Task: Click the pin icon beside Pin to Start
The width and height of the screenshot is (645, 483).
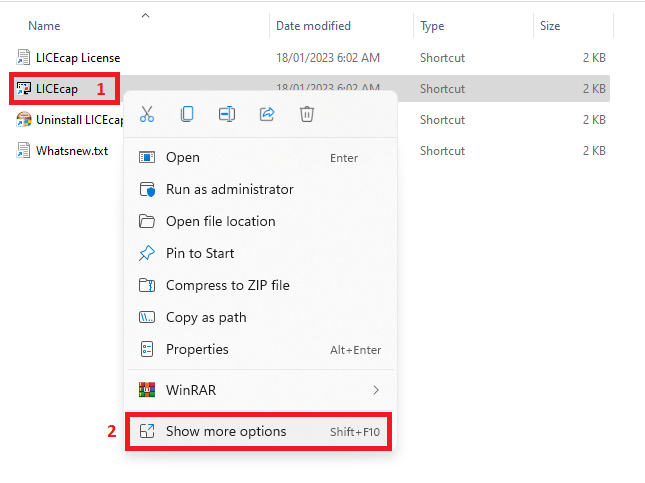Action: tap(147, 253)
